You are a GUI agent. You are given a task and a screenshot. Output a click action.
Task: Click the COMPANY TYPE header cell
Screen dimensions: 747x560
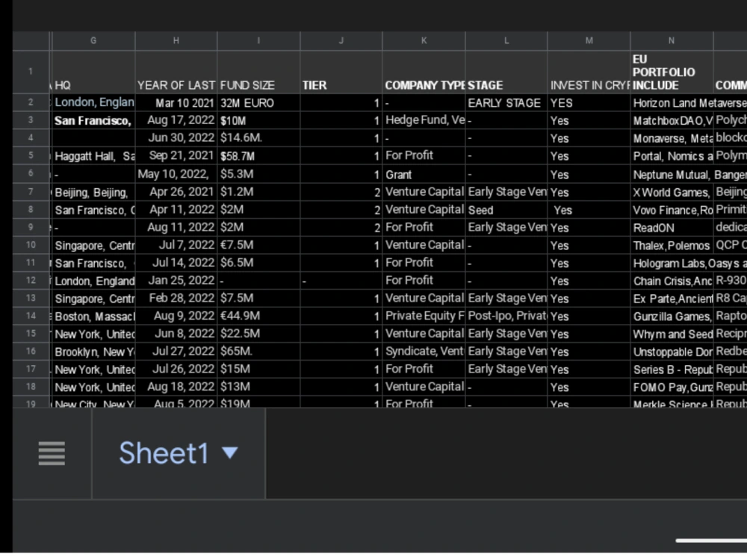click(x=424, y=72)
